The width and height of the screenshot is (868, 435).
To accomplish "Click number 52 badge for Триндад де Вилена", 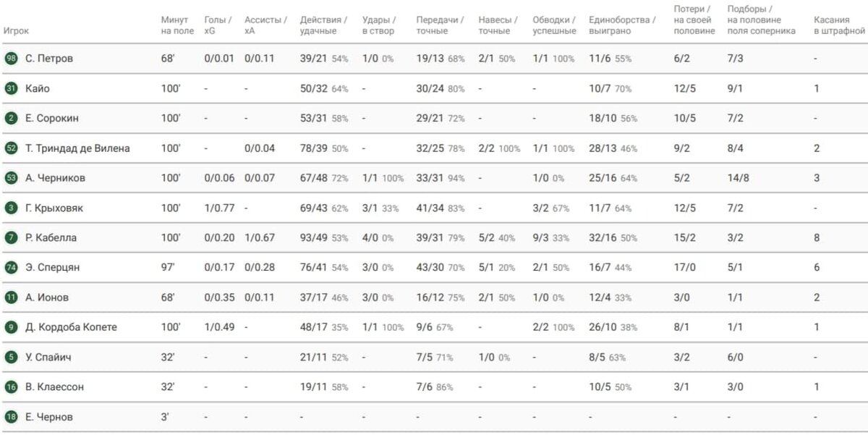I will (x=11, y=148).
